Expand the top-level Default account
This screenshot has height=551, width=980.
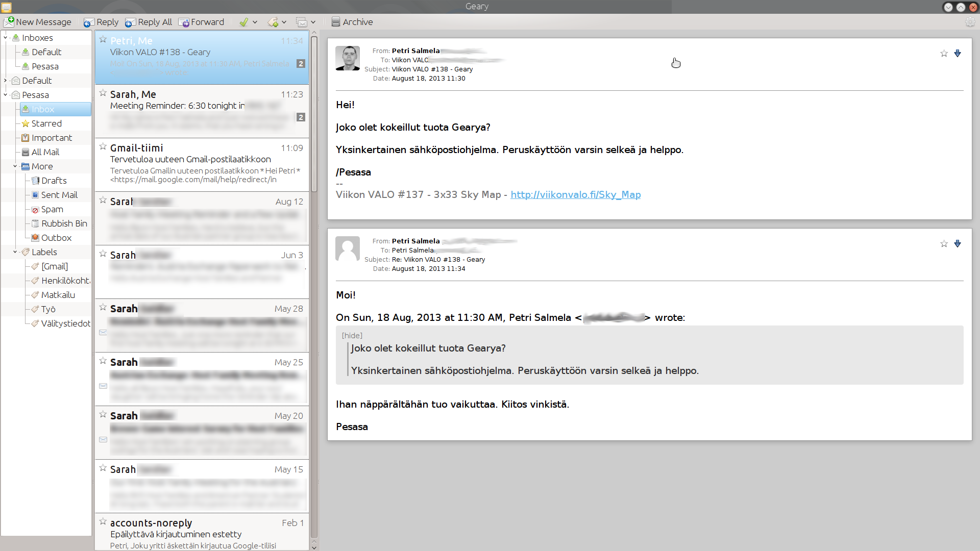(x=5, y=81)
